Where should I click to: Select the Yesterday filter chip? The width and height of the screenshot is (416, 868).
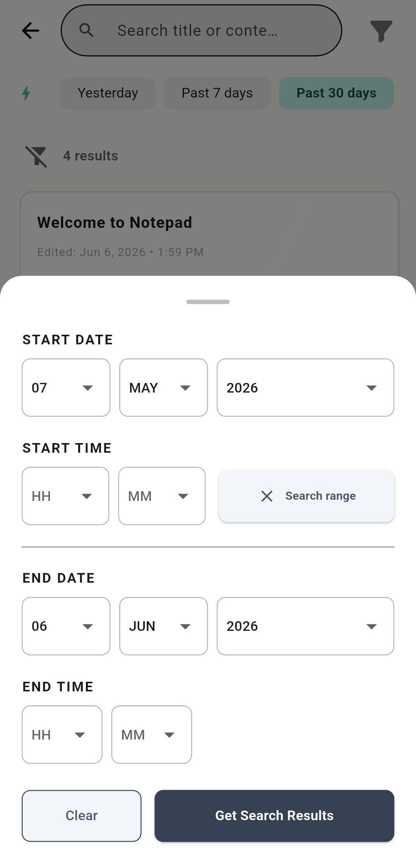click(108, 93)
